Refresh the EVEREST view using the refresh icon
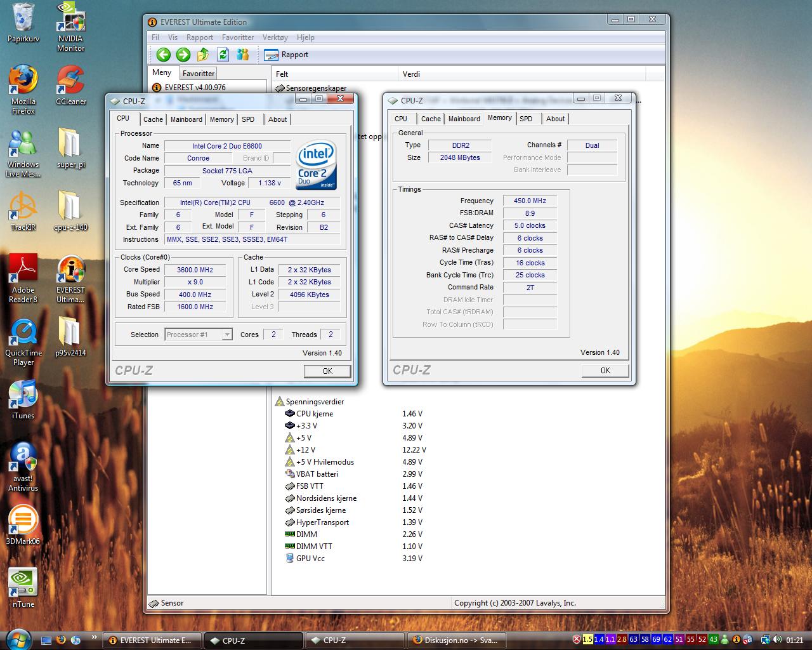This screenshot has height=650, width=812. pos(223,55)
